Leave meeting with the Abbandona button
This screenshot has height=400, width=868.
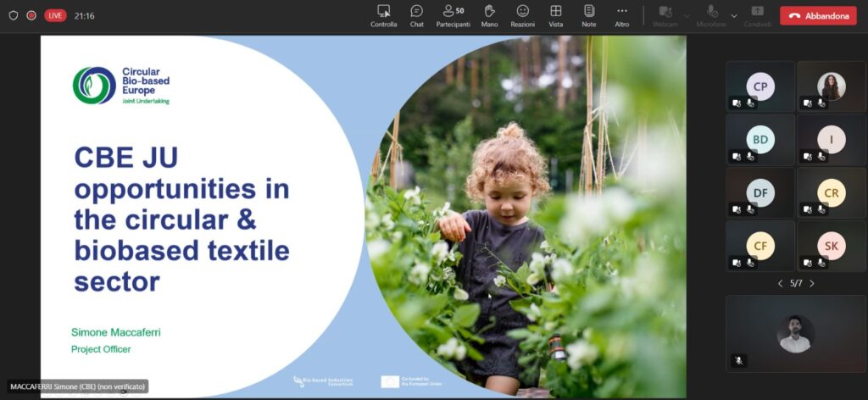pyautogui.click(x=818, y=15)
